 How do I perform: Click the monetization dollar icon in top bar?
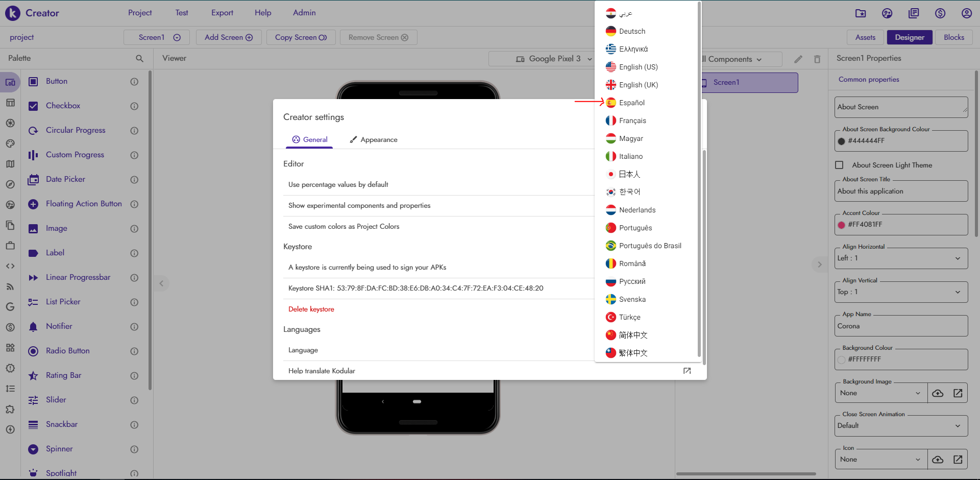[x=940, y=13]
